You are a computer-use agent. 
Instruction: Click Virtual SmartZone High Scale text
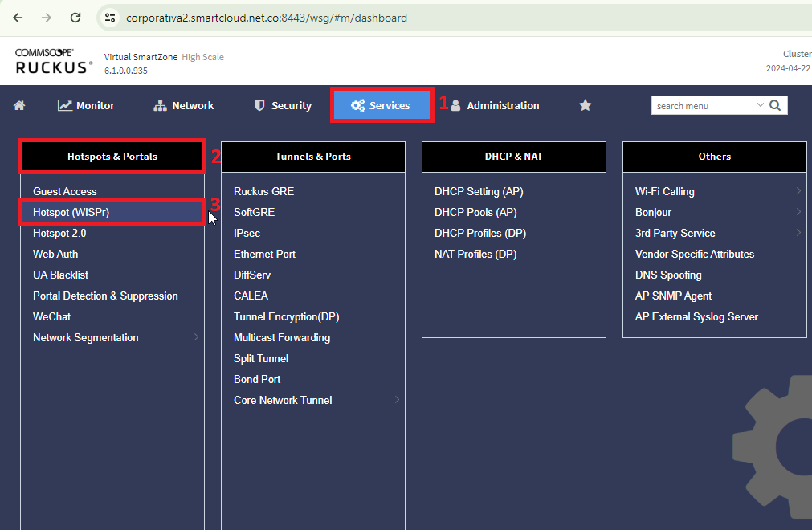pos(164,57)
